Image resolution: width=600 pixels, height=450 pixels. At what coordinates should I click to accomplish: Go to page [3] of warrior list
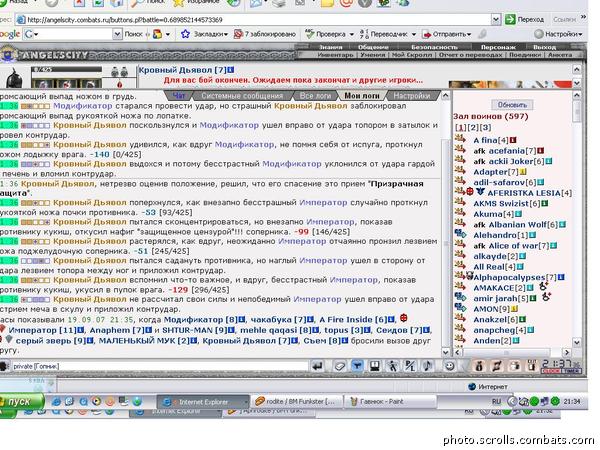[485, 127]
